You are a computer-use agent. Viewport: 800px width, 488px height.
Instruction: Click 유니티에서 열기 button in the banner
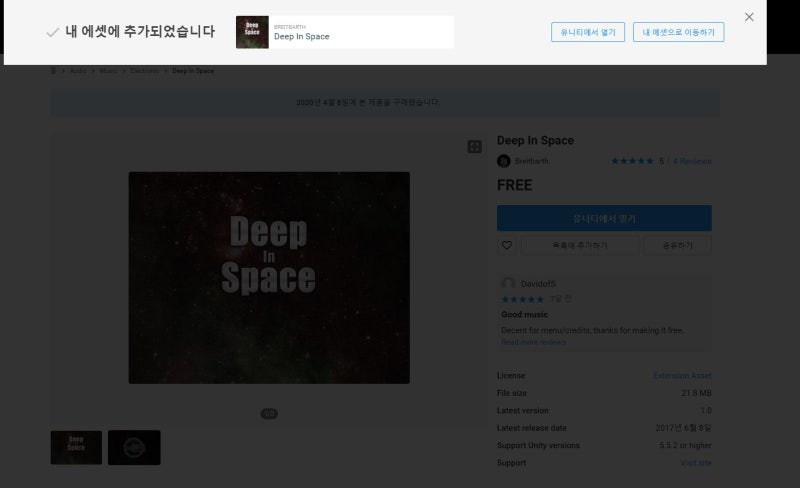click(x=588, y=32)
